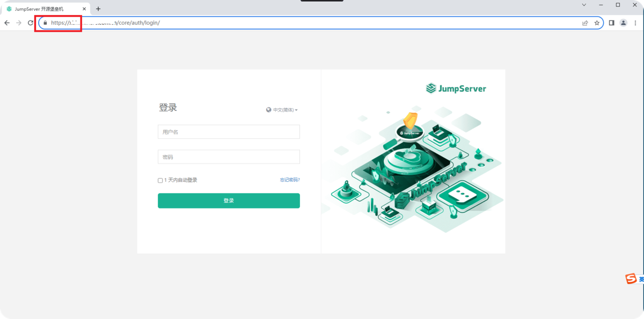The image size is (644, 319).
Task: Click the share this page icon
Action: pos(584,23)
